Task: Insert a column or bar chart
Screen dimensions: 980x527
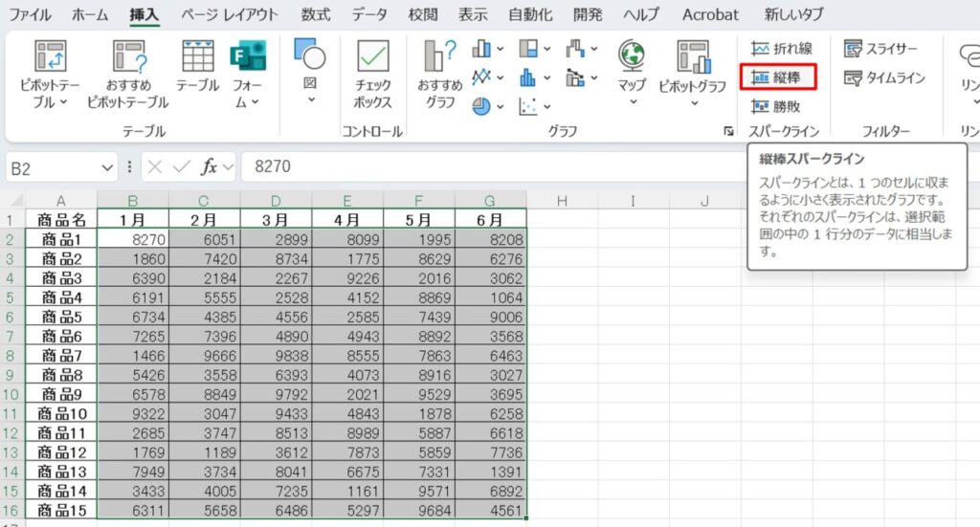Action: click(481, 48)
